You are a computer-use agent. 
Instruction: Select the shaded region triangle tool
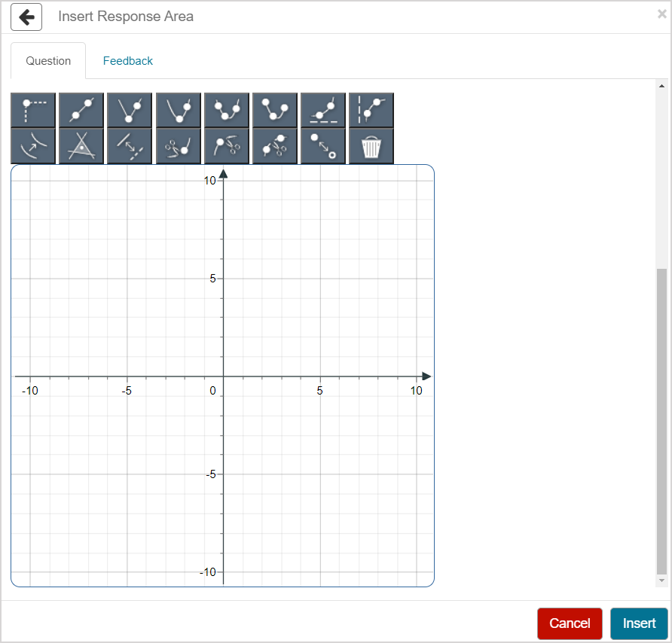point(81,146)
